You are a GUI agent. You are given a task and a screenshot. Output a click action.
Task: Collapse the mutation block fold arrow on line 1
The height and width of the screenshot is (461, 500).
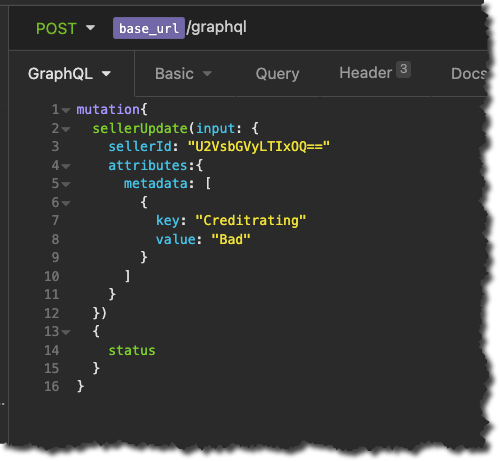(x=66, y=110)
